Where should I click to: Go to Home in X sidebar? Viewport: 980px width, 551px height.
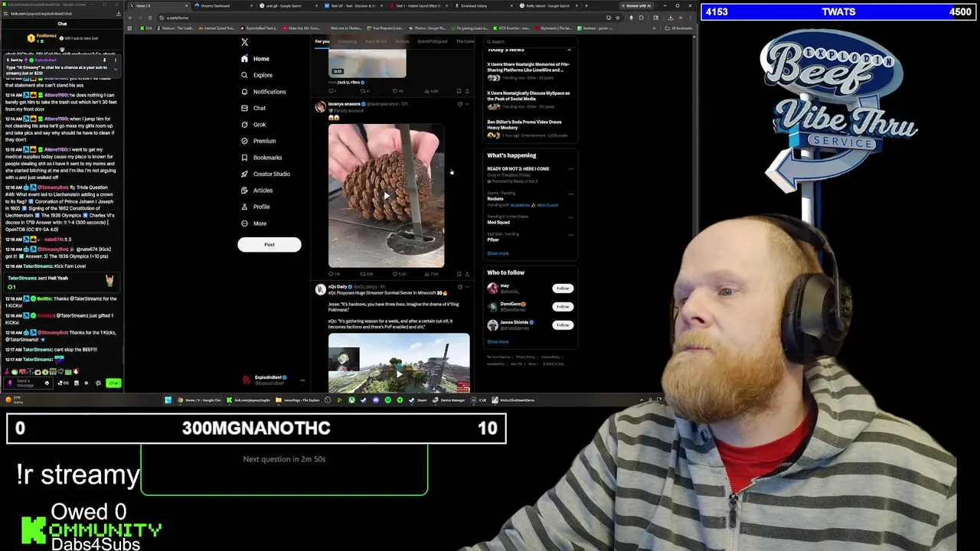(x=256, y=59)
